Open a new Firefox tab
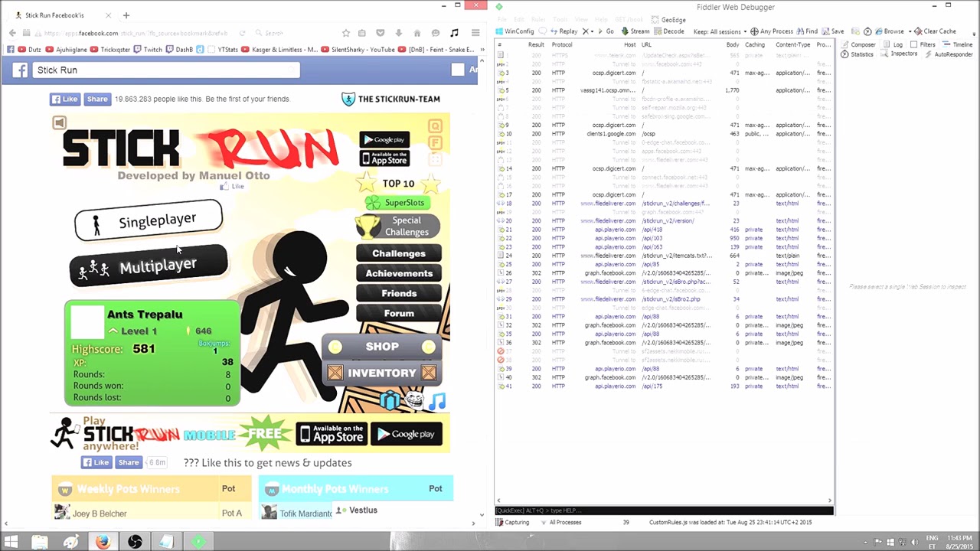The height and width of the screenshot is (551, 980). pyautogui.click(x=126, y=15)
